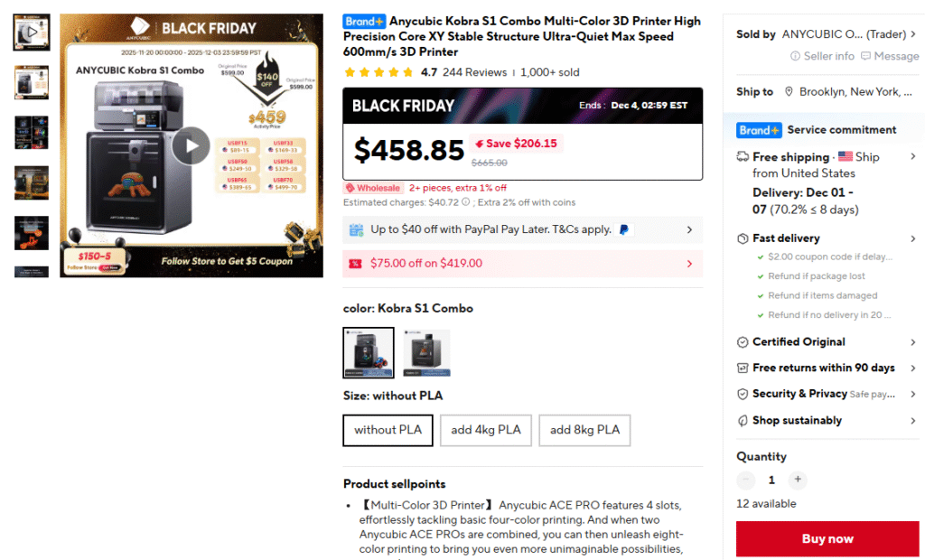
Task: Expand Free returns within 90 days details
Action: click(x=827, y=368)
